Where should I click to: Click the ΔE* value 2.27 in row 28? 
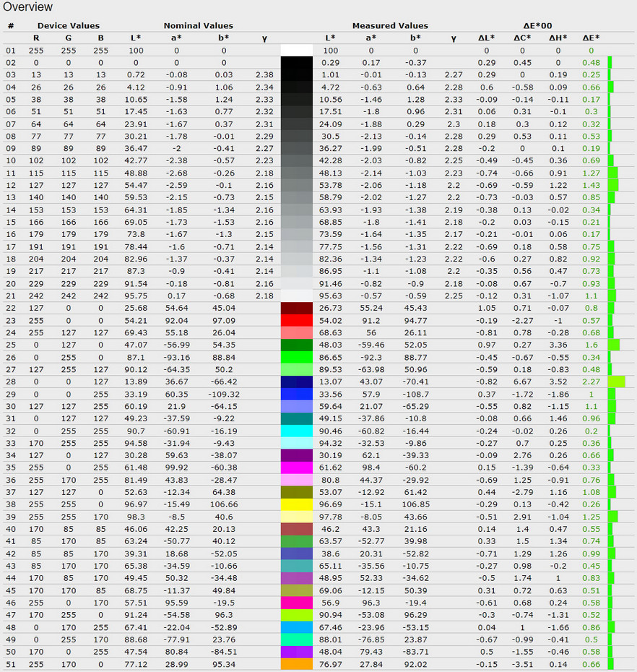591,382
